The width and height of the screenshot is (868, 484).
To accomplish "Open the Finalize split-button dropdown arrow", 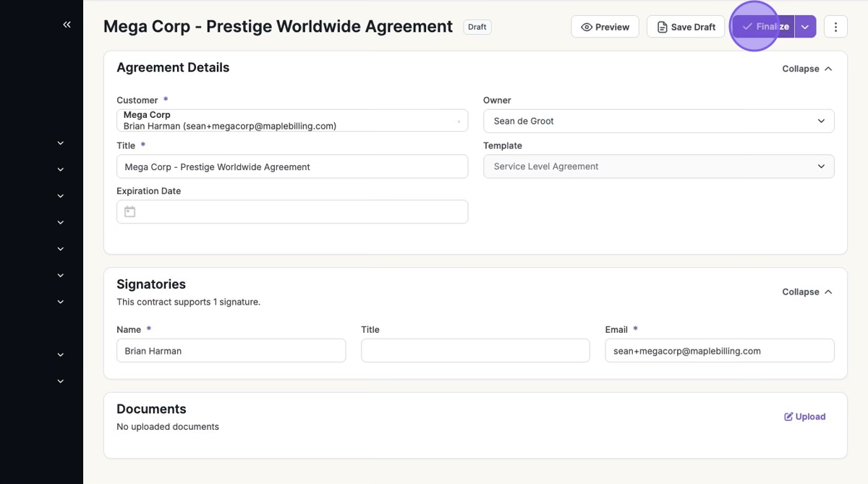I will (x=805, y=27).
